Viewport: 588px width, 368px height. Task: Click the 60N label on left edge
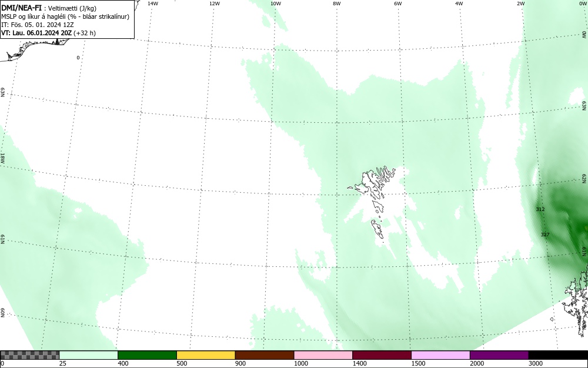click(x=2, y=313)
